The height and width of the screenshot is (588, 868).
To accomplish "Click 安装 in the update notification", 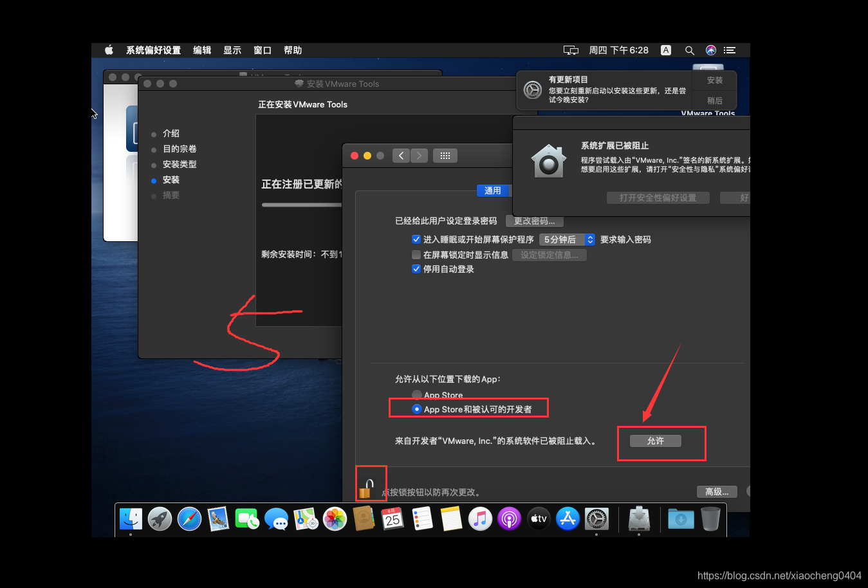I will (715, 80).
